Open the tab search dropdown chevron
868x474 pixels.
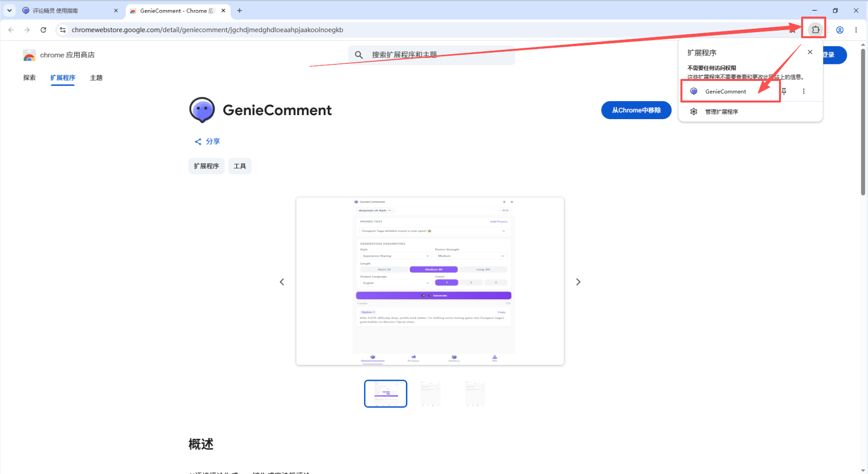pyautogui.click(x=10, y=11)
